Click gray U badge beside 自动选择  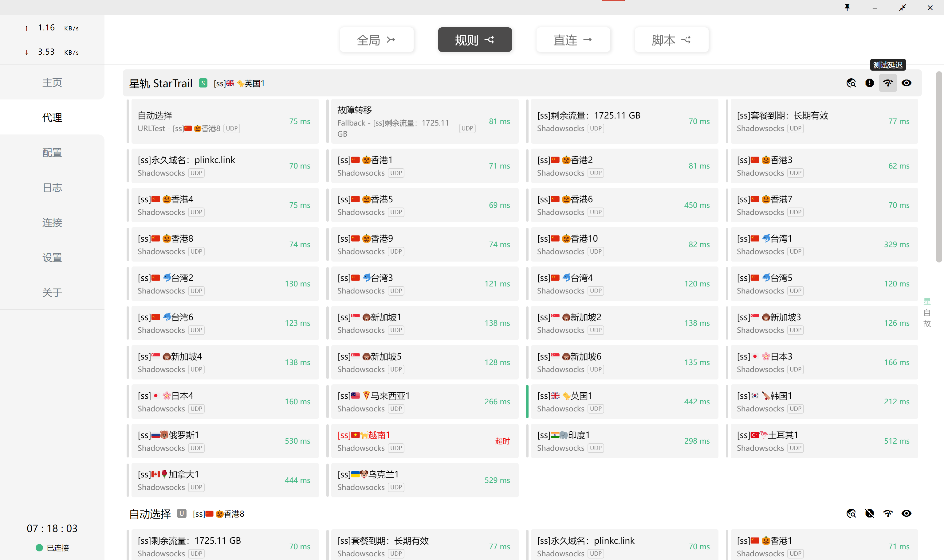(182, 513)
